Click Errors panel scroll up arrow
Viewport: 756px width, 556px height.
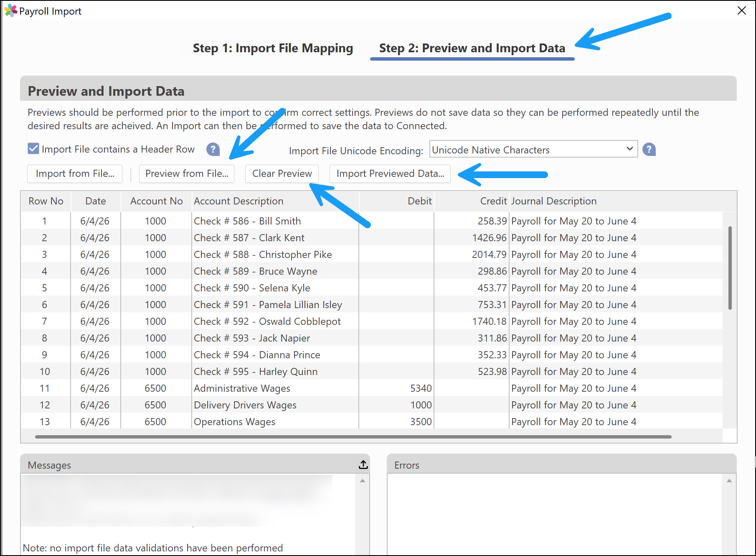tap(729, 481)
